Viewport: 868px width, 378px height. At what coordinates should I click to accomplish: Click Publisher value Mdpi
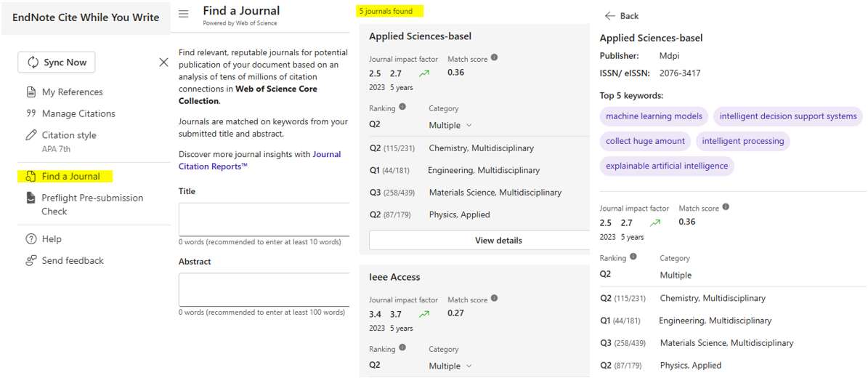tap(670, 56)
